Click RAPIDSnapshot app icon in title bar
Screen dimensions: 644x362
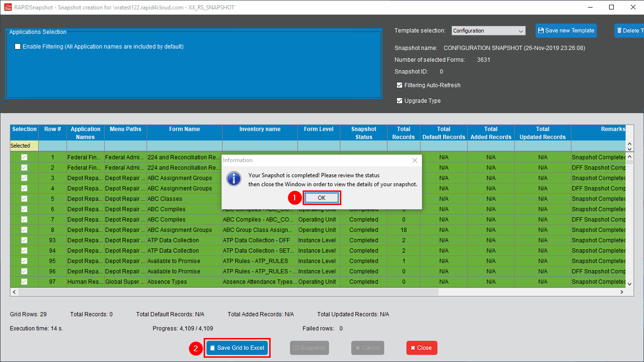8,7
